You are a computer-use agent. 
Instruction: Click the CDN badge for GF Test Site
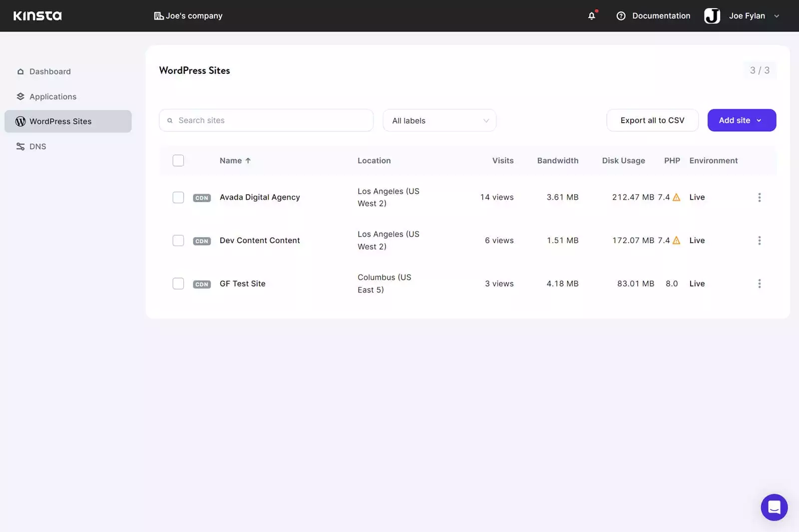pyautogui.click(x=202, y=284)
